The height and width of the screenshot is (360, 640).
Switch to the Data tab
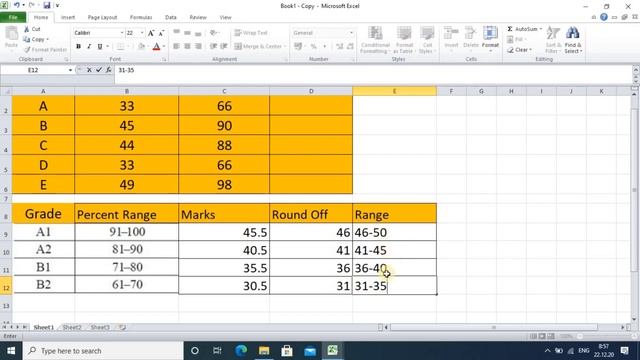171,17
